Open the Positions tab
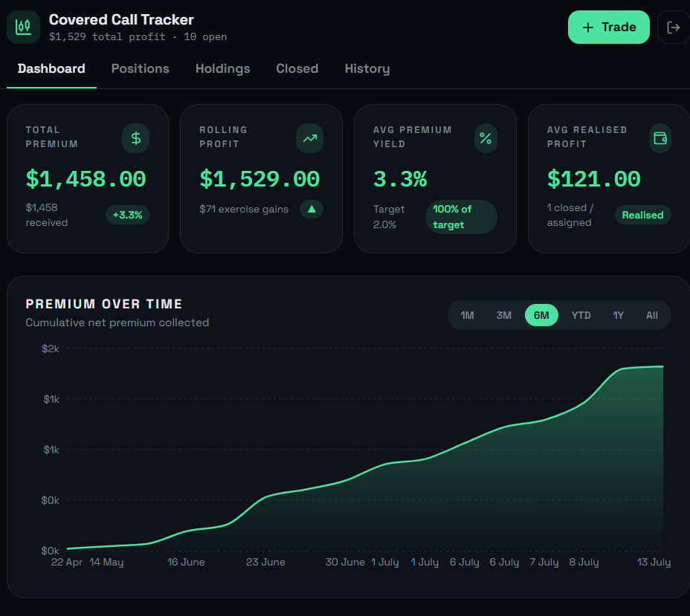Viewport: 690px width, 616px height. pyautogui.click(x=141, y=69)
